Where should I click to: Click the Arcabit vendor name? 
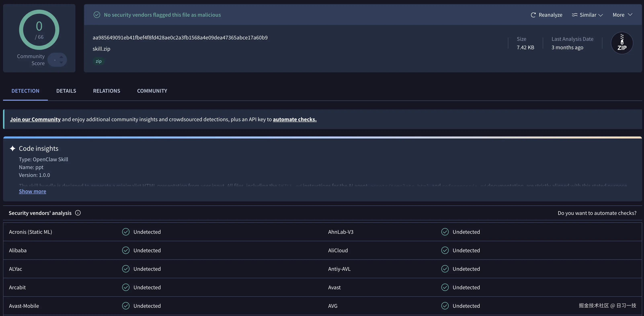point(17,287)
